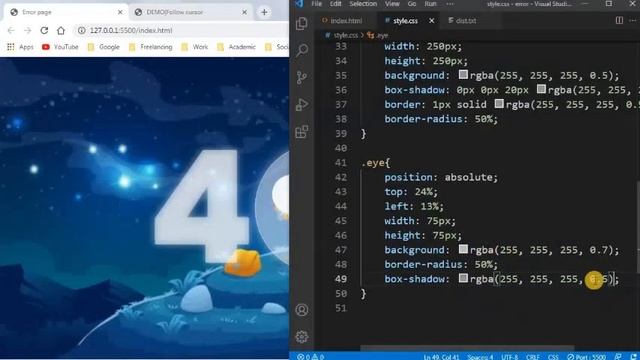The width and height of the screenshot is (640, 360).
Task: Open the View menu
Action: click(392, 4)
